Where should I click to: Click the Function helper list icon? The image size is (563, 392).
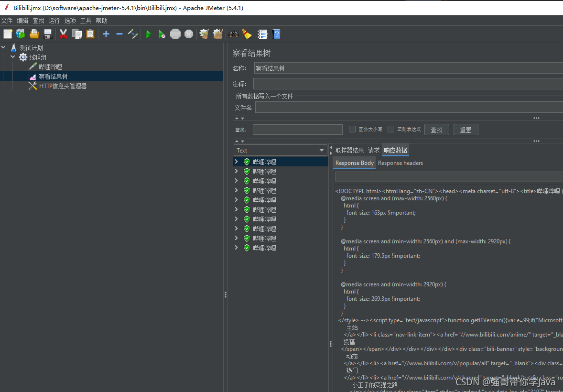tap(263, 34)
